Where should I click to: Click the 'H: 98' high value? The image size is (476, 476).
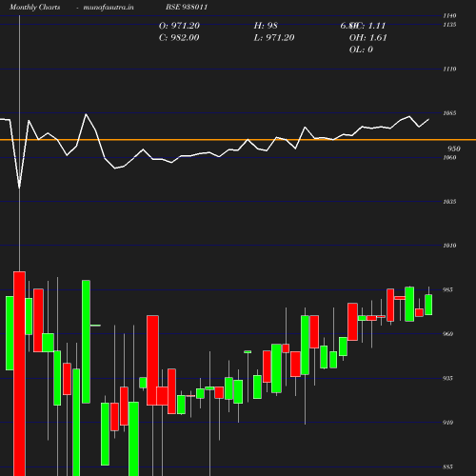(266, 26)
